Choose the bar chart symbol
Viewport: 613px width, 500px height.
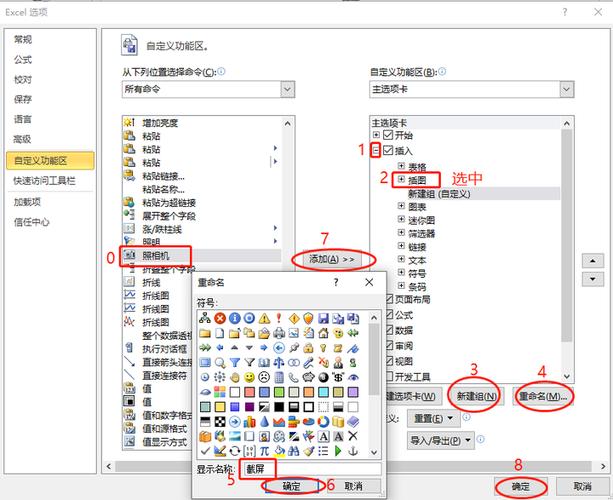(x=249, y=421)
